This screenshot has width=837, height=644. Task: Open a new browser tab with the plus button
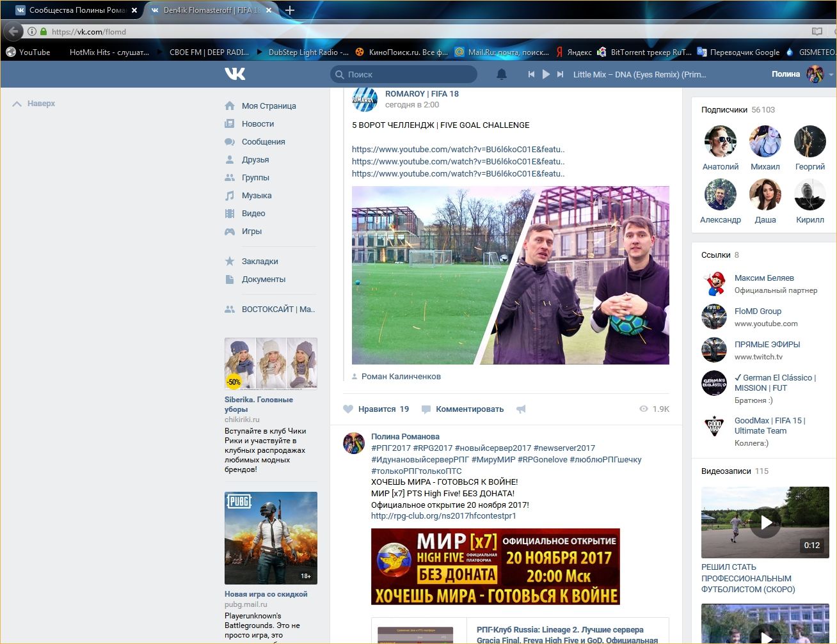tap(290, 10)
